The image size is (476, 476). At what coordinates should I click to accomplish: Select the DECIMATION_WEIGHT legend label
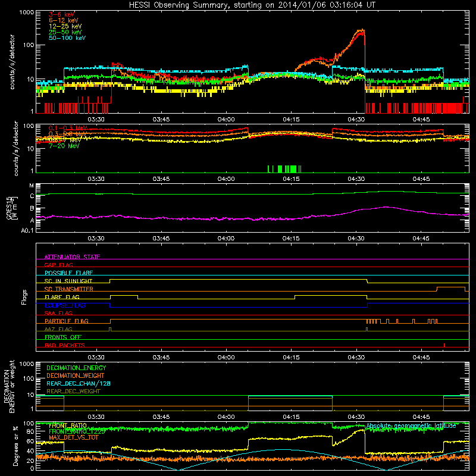(76, 376)
